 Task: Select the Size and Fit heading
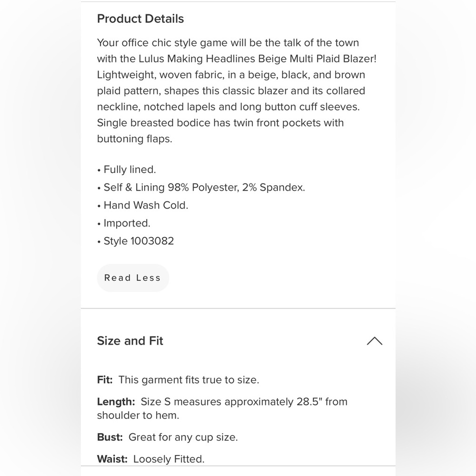[x=130, y=341]
